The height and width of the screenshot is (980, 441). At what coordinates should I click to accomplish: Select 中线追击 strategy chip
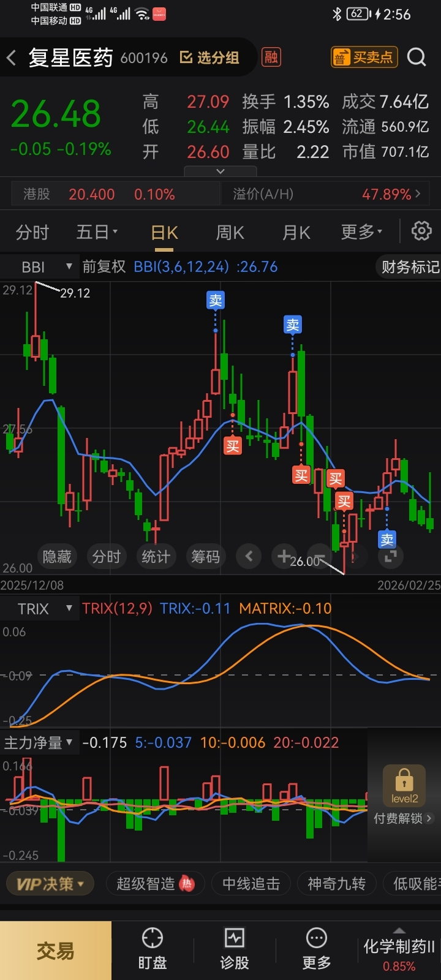point(251,884)
